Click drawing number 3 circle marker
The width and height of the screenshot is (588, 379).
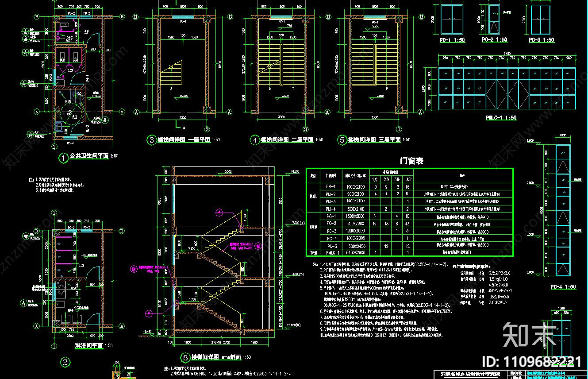click(151, 140)
